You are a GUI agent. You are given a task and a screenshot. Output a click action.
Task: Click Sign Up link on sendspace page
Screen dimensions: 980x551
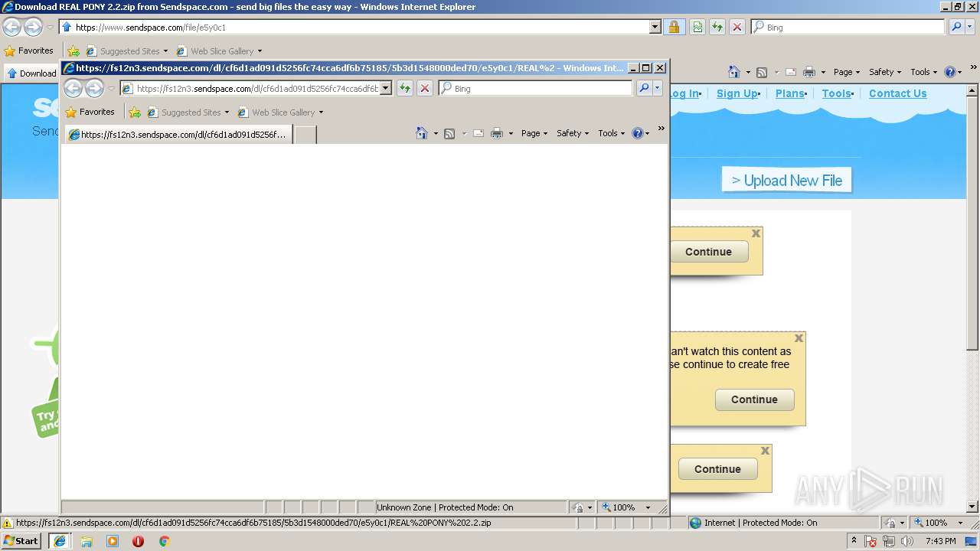pos(737,93)
